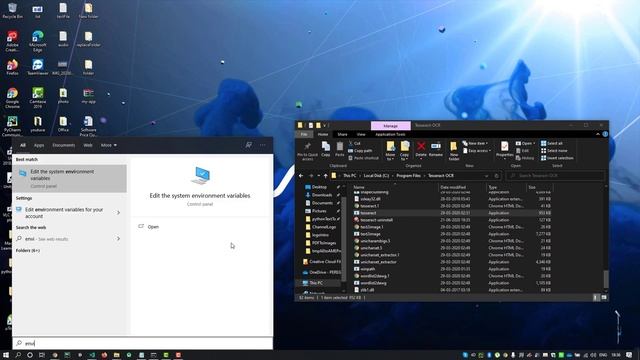The height and width of the screenshot is (360, 640).
Task: Click Select all in the ribbon
Action: point(552,143)
